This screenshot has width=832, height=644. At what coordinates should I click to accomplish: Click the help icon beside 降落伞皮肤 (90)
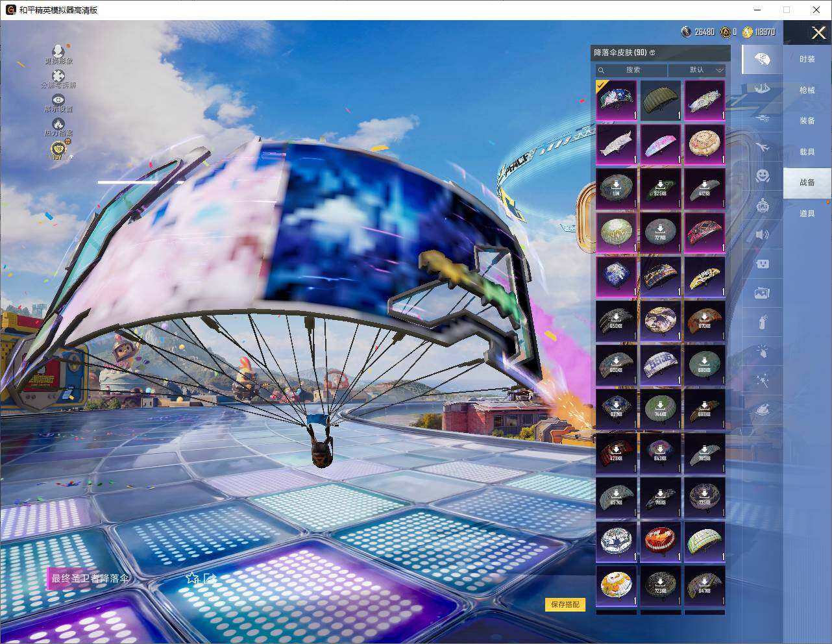(652, 53)
